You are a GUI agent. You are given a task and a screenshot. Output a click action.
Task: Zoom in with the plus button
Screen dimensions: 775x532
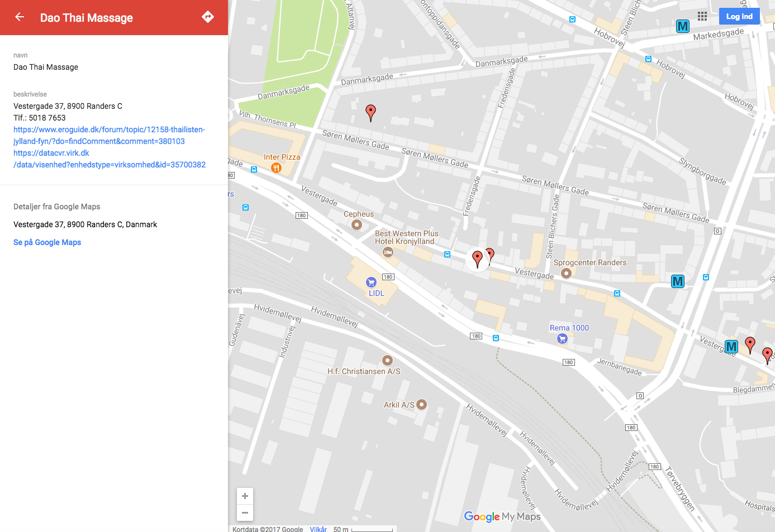point(245,496)
